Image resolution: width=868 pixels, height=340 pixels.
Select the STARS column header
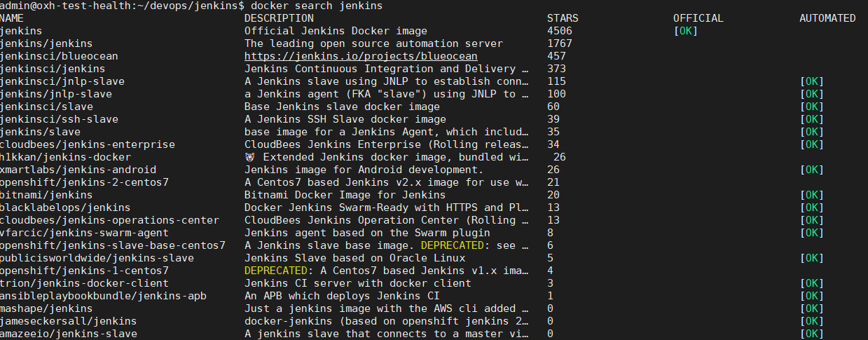[x=563, y=18]
